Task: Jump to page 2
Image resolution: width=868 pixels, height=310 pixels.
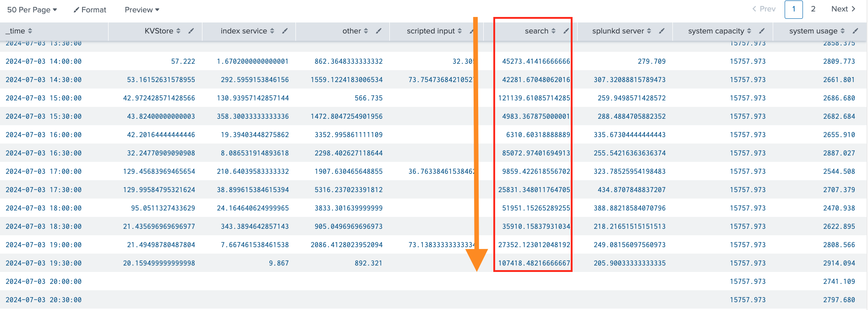Action: coord(813,9)
